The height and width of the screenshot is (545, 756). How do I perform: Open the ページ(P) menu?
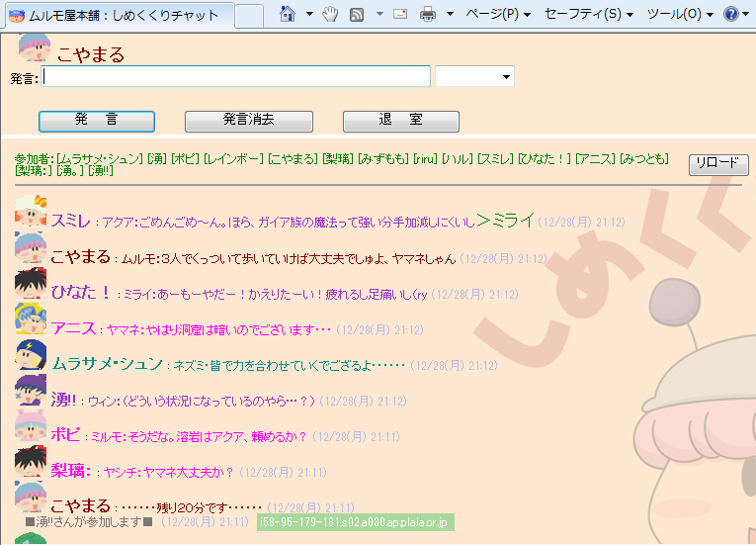[x=498, y=14]
